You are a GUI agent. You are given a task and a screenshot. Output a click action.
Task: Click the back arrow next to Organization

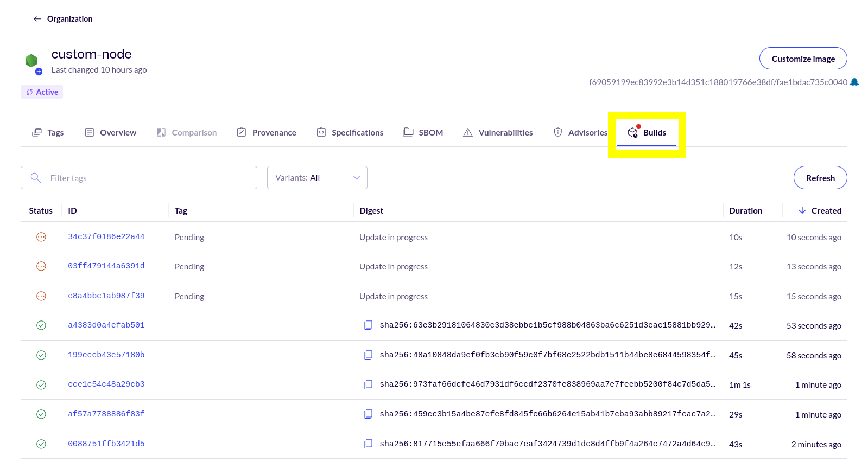click(x=37, y=19)
